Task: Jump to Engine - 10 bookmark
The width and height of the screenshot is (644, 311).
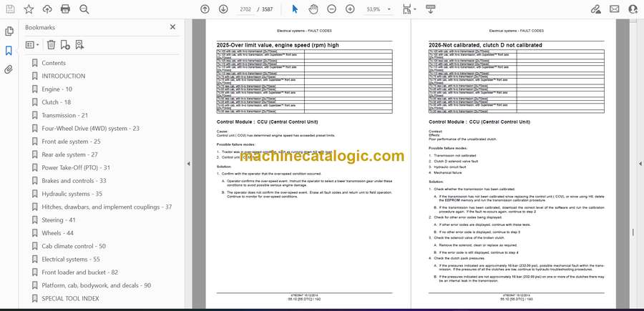Action: click(x=57, y=89)
